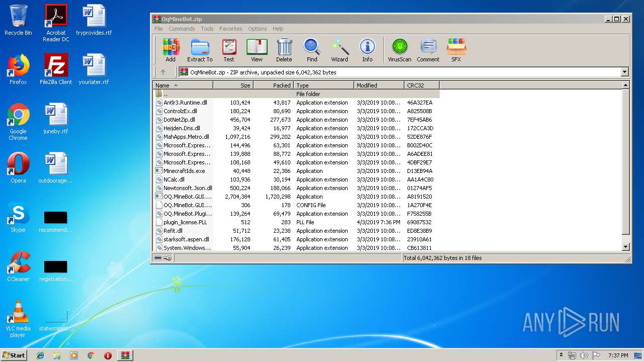Click Extract To toolbar icon
Image resolution: width=644 pixels, height=362 pixels.
coord(200,50)
